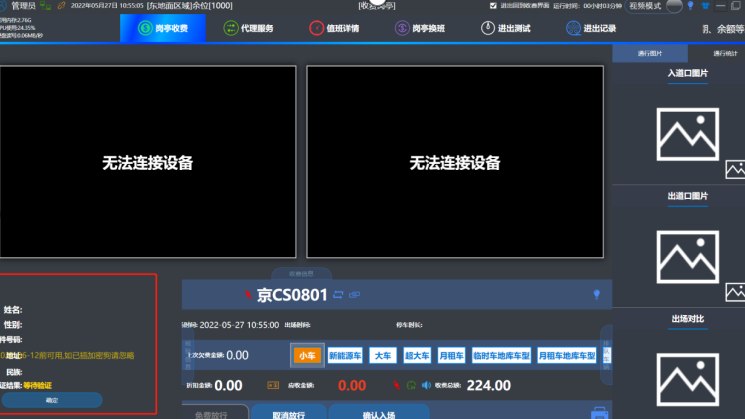Viewport: 745px width, 419px height.
Task: Click the 管理员 user avatar icon
Action: coord(3,6)
